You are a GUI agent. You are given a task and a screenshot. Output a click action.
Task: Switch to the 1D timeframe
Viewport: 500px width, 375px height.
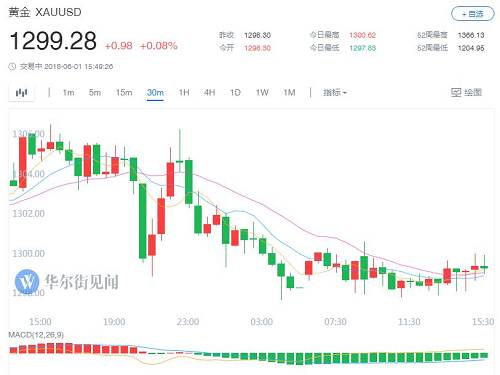pyautogui.click(x=235, y=92)
